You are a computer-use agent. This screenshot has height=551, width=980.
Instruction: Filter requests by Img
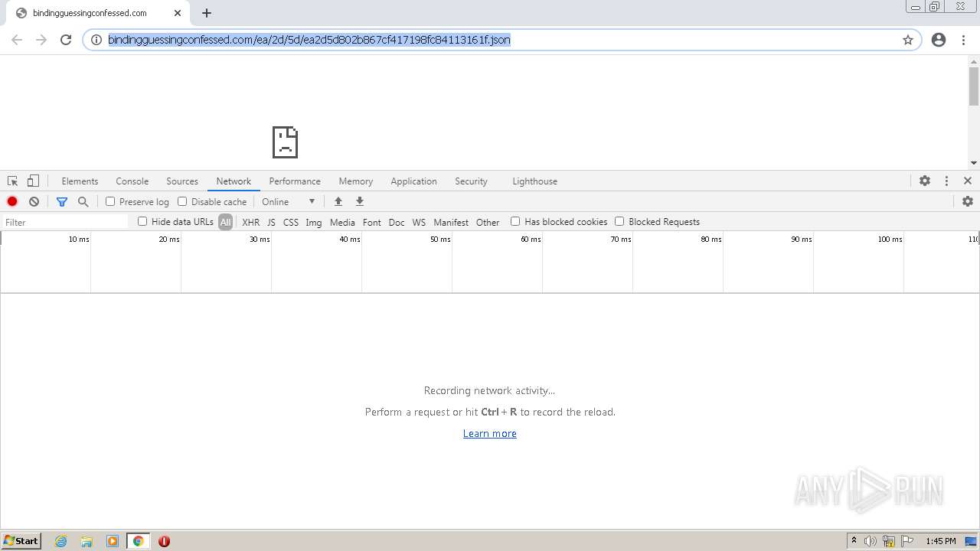[314, 222]
